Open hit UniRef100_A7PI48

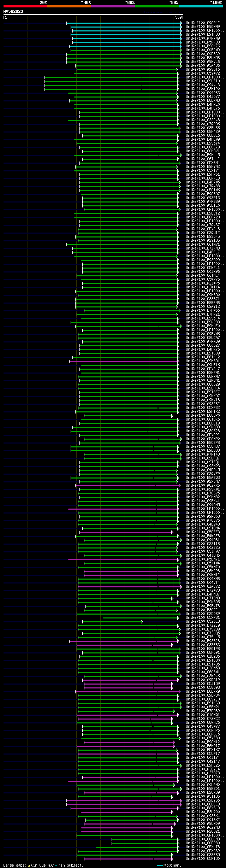(203, 454)
